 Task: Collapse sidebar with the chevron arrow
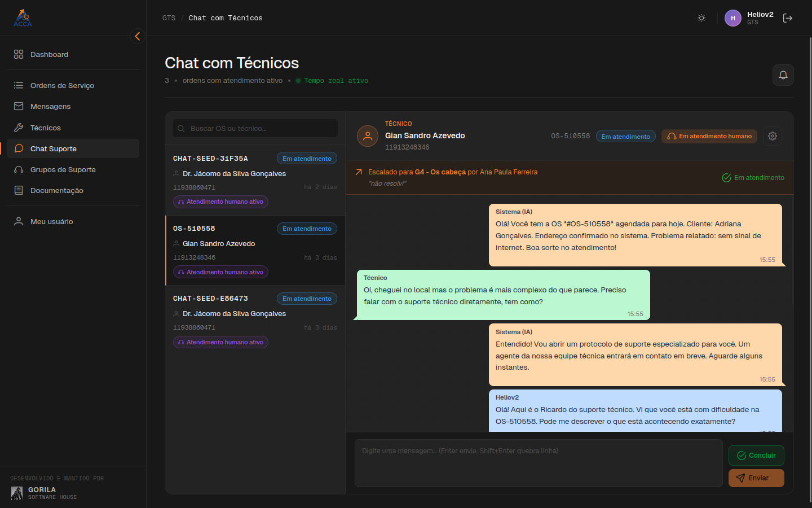[x=137, y=36]
